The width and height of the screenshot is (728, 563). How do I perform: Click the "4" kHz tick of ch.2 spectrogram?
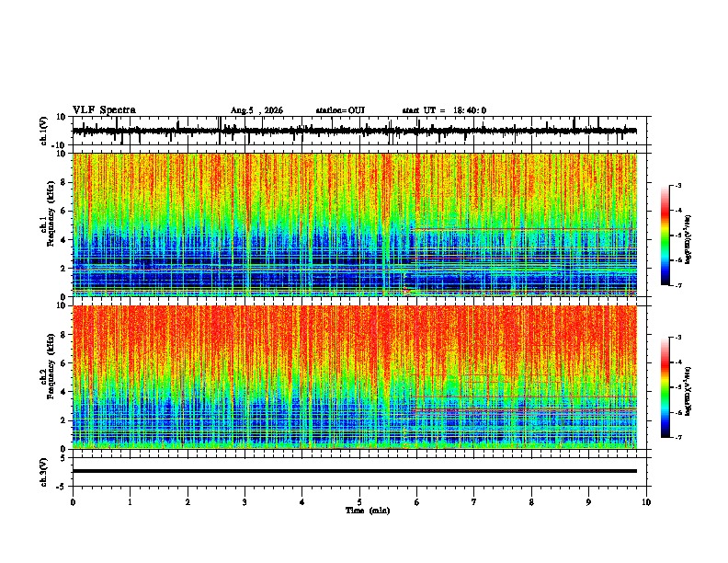pos(63,392)
